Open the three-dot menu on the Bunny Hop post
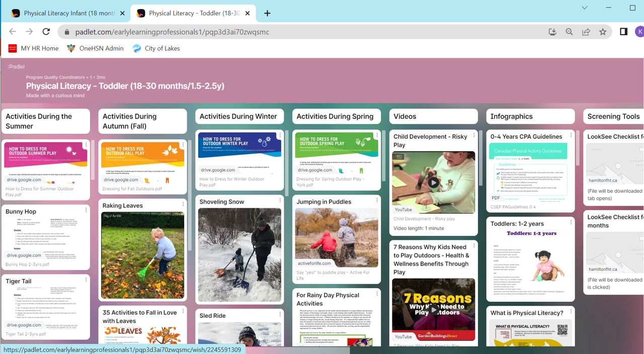The image size is (644, 354). (x=86, y=210)
